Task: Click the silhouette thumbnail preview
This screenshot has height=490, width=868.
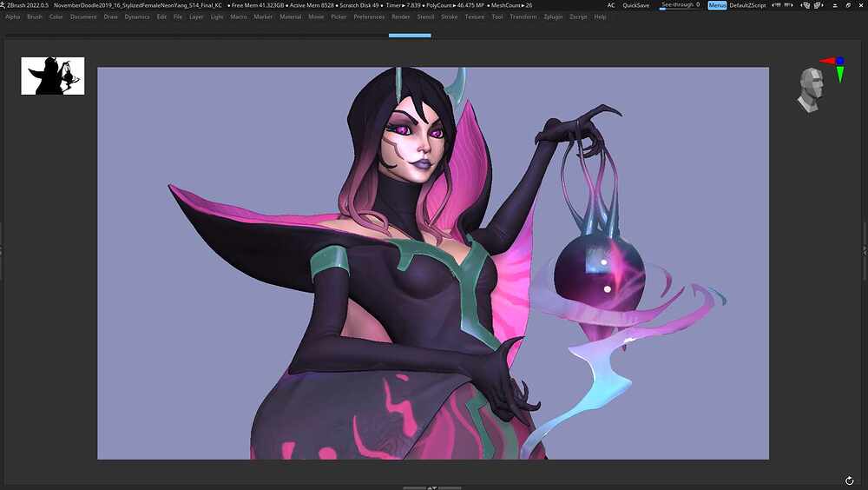Action: [x=53, y=76]
